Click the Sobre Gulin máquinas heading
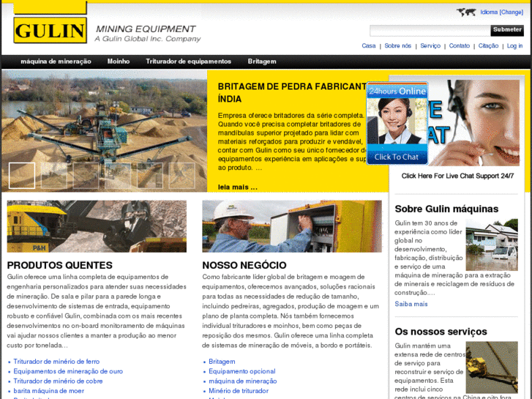 point(446,209)
